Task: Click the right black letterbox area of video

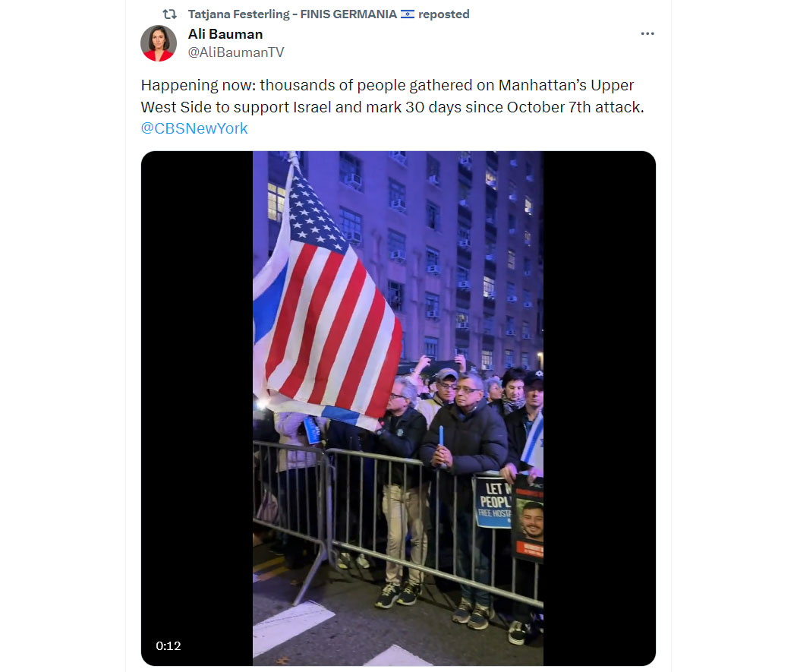Action: pos(600,409)
